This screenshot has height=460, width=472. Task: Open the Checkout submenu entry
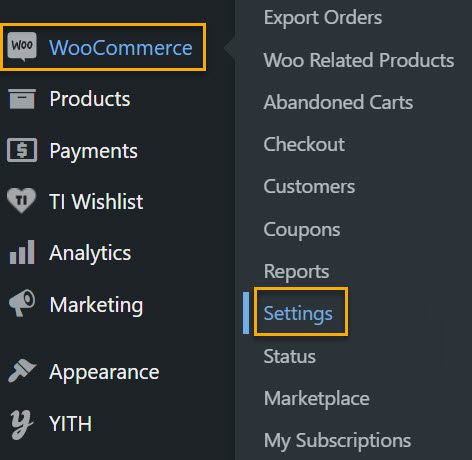point(304,144)
